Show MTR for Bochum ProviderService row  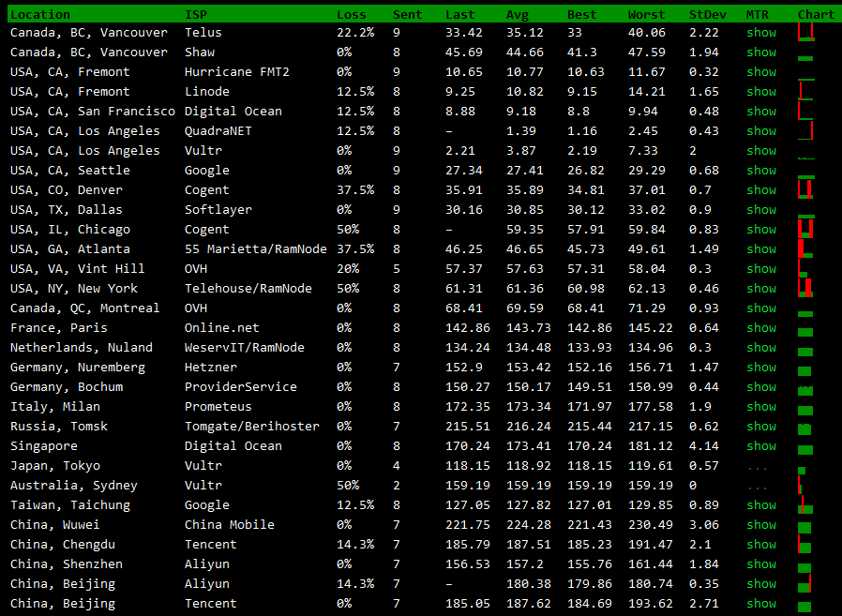click(761, 387)
